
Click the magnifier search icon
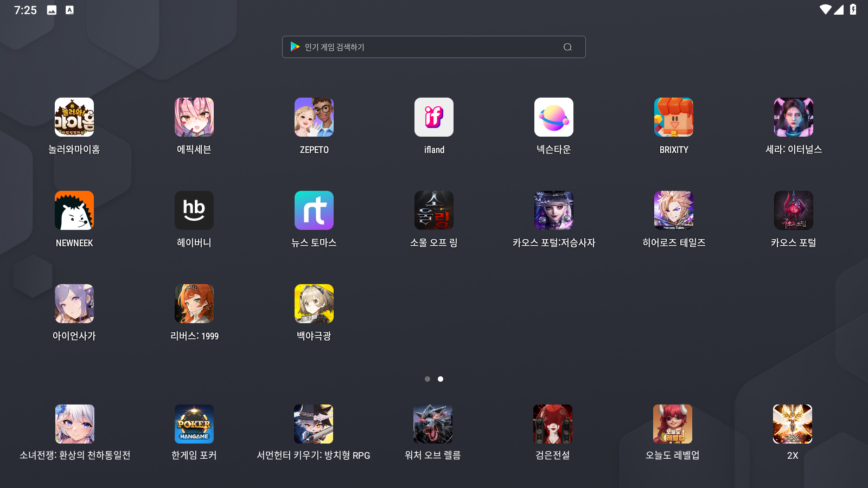(x=567, y=47)
